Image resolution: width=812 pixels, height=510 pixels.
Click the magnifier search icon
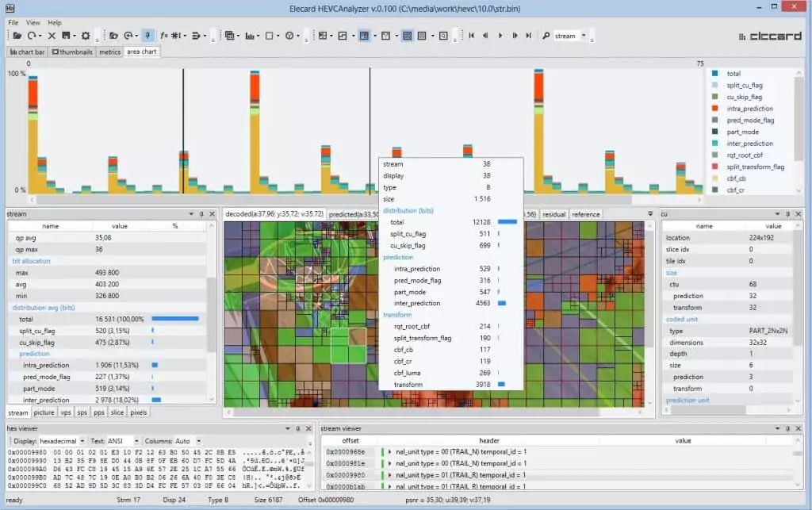(x=546, y=36)
